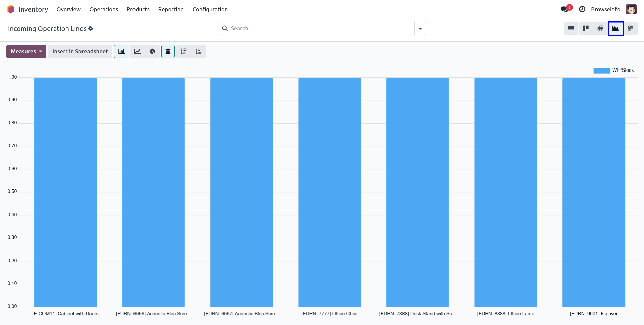644x325 pixels.
Task: Open the messages conversation icon
Action: pyautogui.click(x=565, y=9)
